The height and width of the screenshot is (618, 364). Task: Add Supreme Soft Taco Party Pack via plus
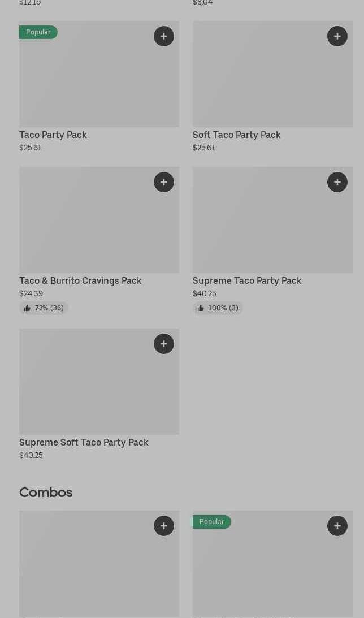click(164, 344)
